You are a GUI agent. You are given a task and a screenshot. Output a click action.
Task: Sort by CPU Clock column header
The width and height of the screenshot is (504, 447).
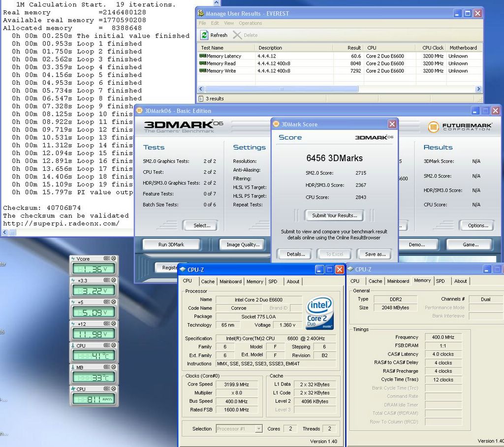(431, 48)
